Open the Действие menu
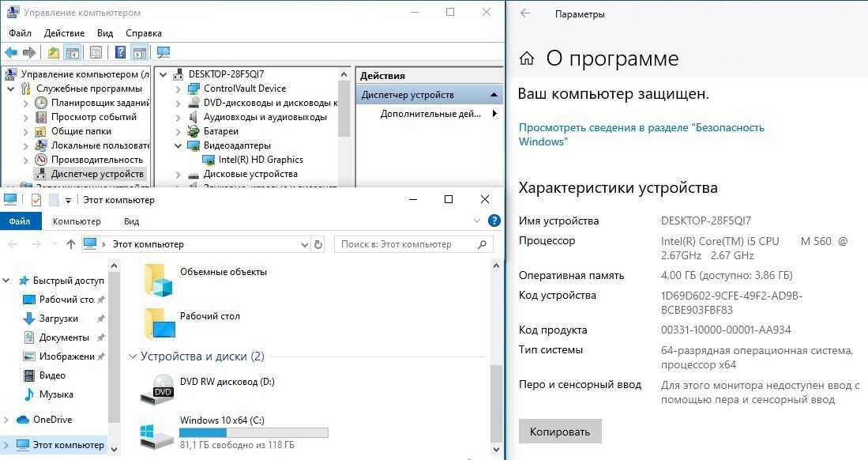 (64, 33)
